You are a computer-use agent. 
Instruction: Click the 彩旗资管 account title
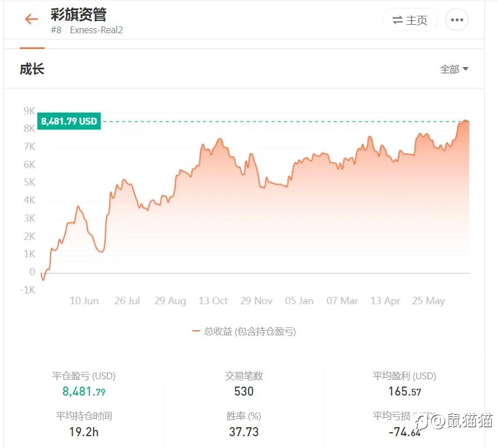click(x=78, y=14)
